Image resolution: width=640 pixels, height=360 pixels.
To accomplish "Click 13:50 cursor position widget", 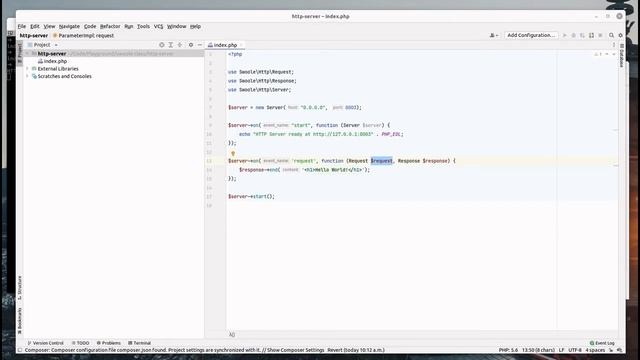I will [538, 350].
